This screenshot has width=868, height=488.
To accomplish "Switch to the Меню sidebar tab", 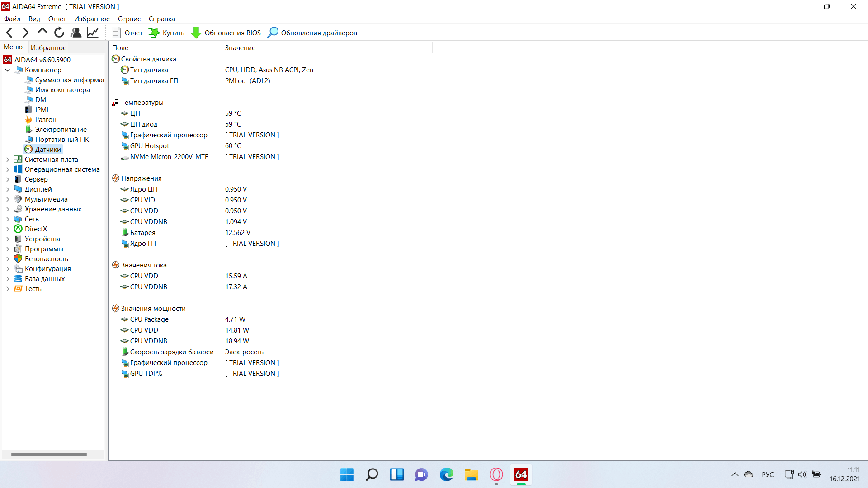I will [13, 47].
